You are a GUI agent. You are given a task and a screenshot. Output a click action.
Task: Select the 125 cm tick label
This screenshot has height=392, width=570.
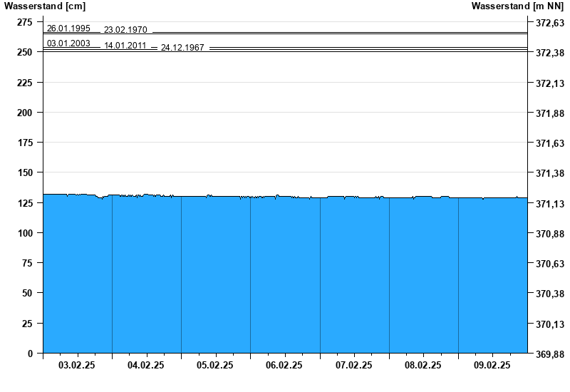tap(25, 204)
